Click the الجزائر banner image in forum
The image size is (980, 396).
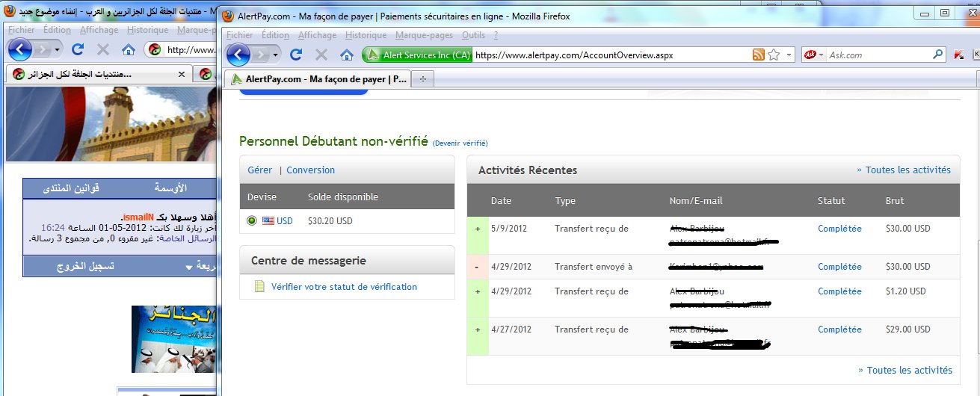(175, 338)
